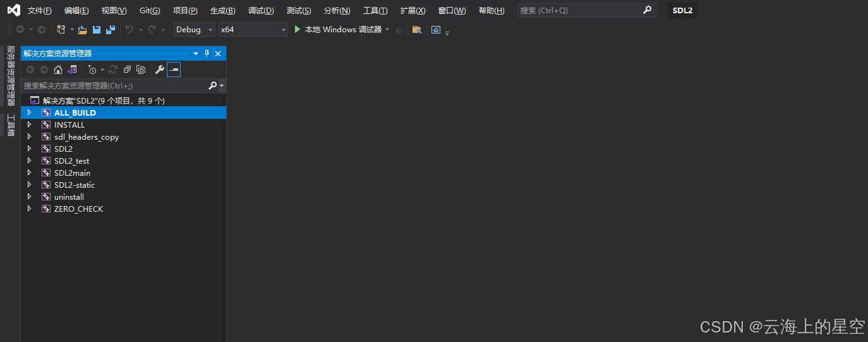This screenshot has height=342, width=868.
Task: Open the 工具(T) menu
Action: click(375, 11)
